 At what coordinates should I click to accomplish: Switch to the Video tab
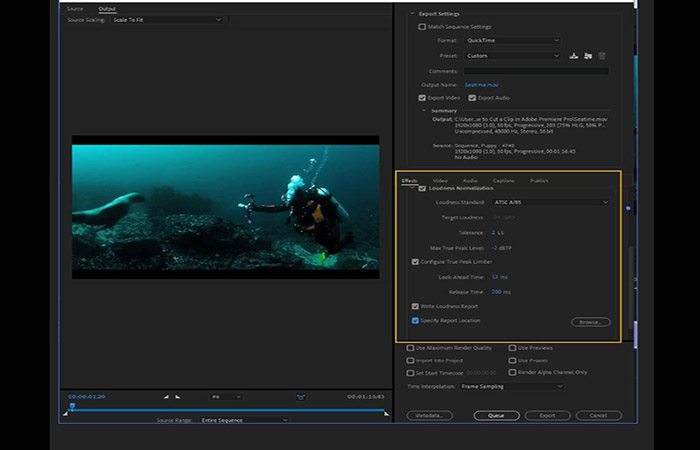point(440,181)
